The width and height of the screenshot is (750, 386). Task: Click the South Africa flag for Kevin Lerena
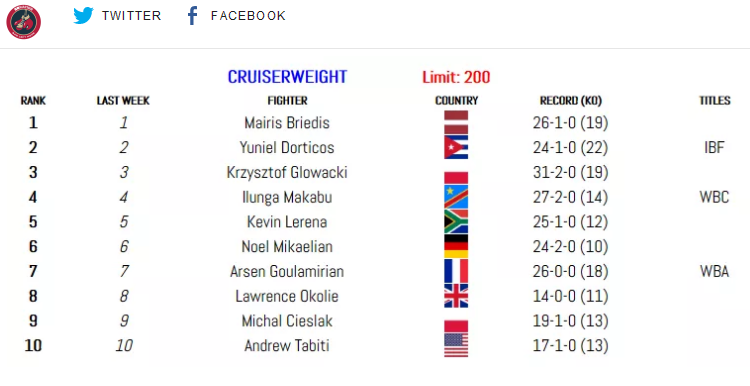(x=456, y=222)
